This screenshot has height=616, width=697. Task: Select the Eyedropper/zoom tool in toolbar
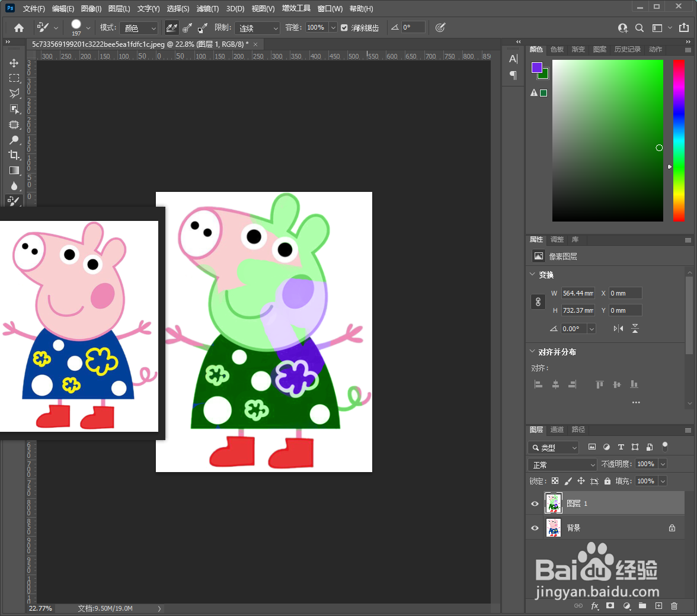(x=14, y=140)
